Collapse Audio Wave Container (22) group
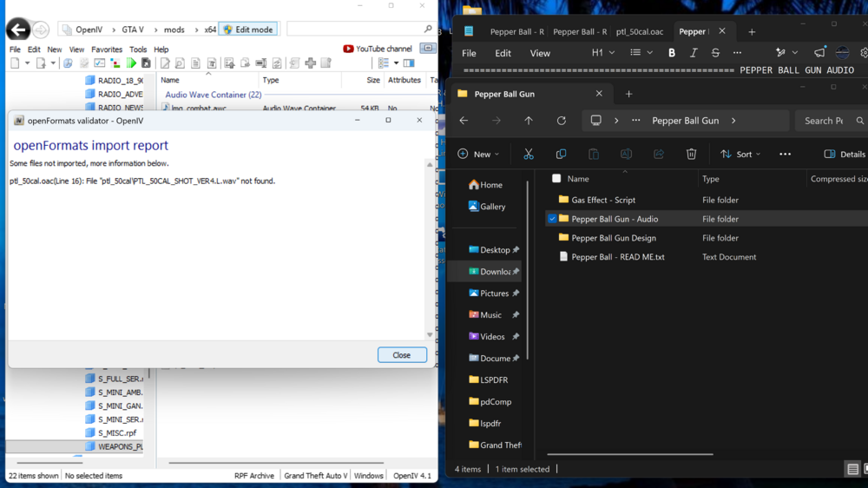This screenshot has height=488, width=868. coord(214,95)
